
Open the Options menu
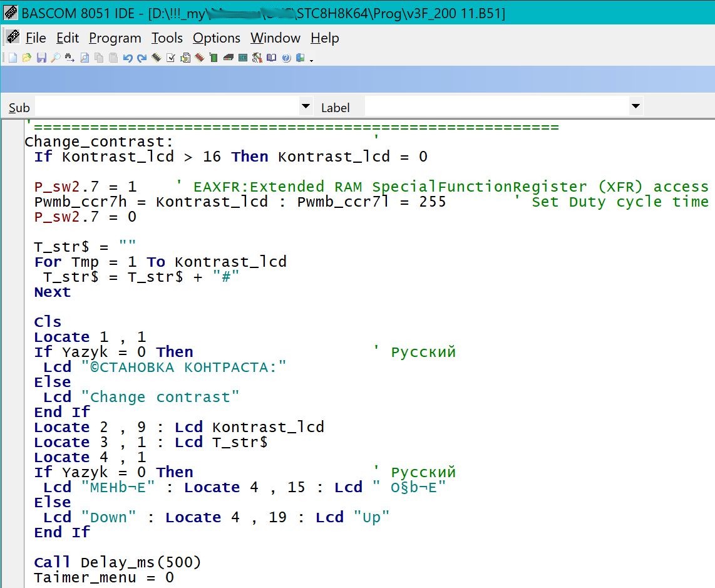(x=216, y=38)
